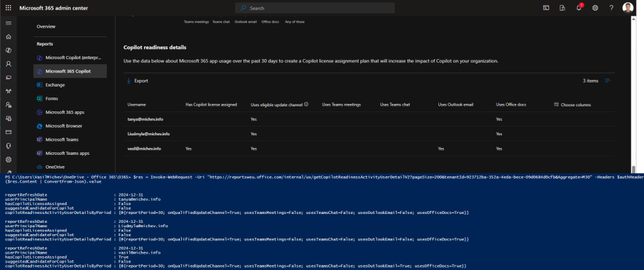Open the Users icon in left rail

(8, 64)
